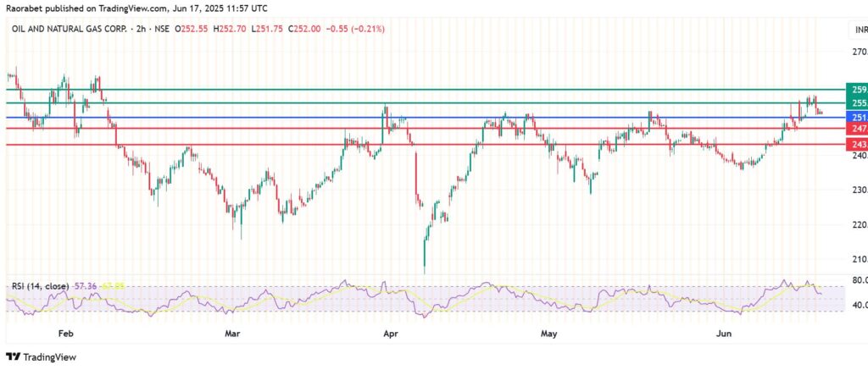This screenshot has height=370, width=868.
Task: Select the green 255 price level label
Action: (858, 102)
